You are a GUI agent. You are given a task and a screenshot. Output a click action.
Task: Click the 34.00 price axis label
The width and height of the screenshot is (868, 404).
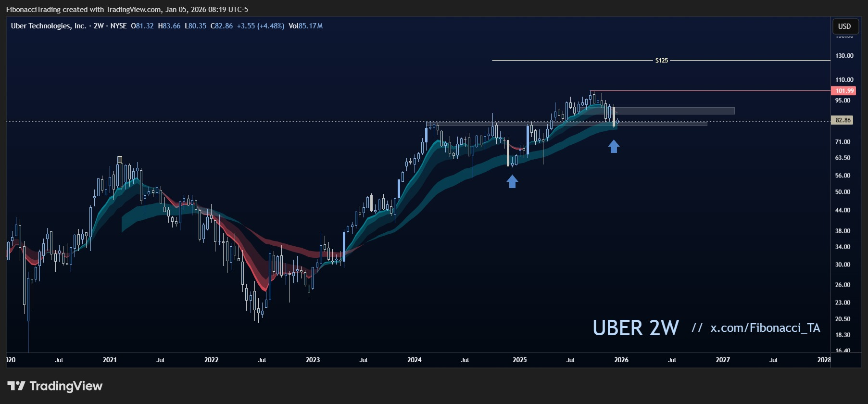tap(843, 247)
